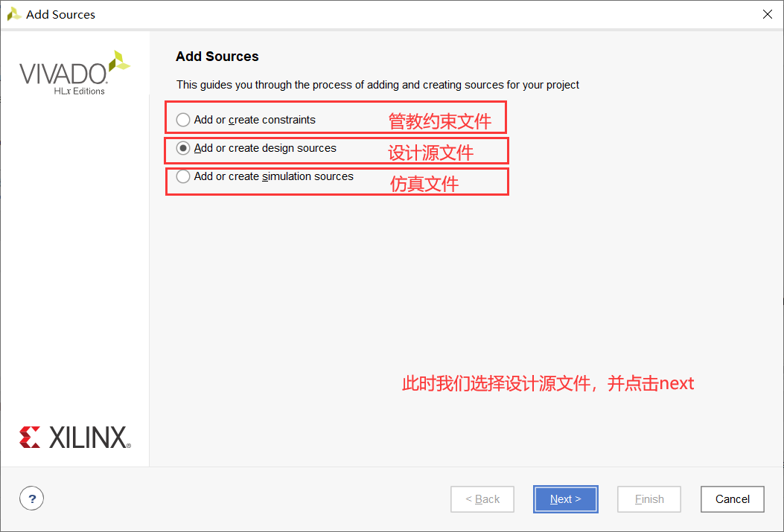Click the Xilinx logo
Image resolution: width=784 pixels, height=532 pixels.
pyautogui.click(x=75, y=437)
